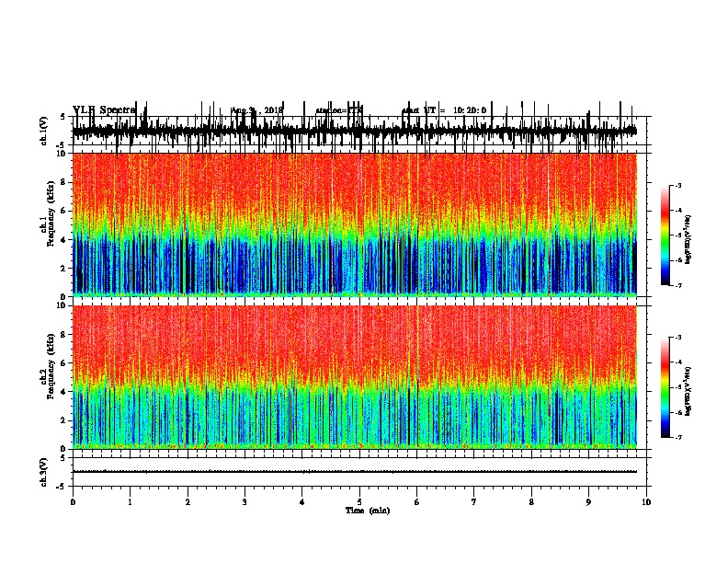Click the station label in the header
728x563 pixels.
tap(338, 110)
